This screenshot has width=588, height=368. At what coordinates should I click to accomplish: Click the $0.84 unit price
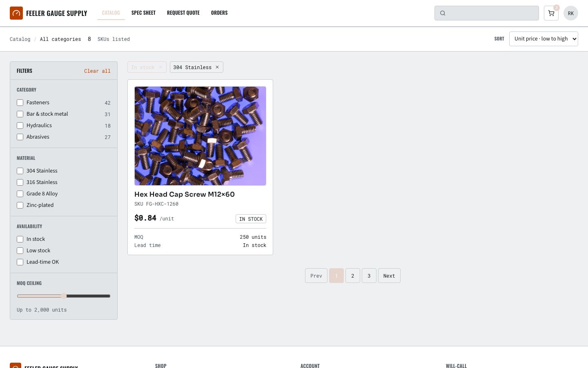[x=145, y=218]
